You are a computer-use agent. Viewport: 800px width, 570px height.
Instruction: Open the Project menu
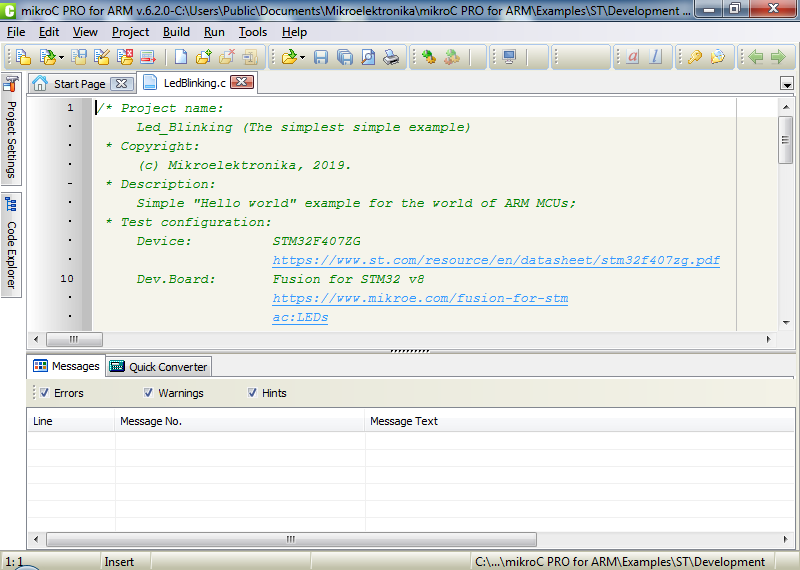131,32
